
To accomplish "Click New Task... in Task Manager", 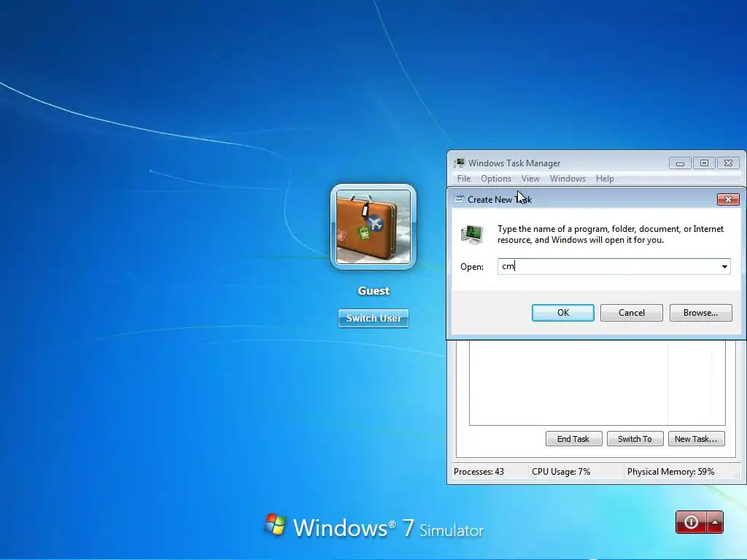I will (x=696, y=438).
